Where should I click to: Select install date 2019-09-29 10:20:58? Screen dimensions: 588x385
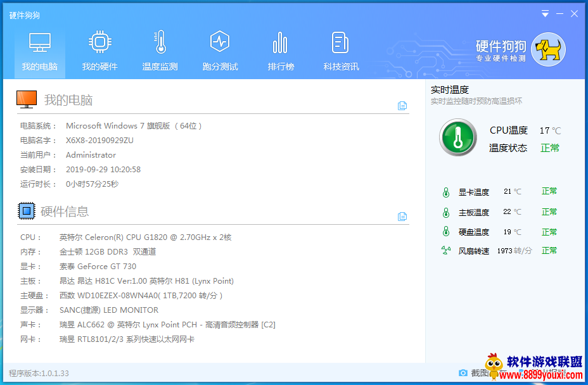coord(103,170)
